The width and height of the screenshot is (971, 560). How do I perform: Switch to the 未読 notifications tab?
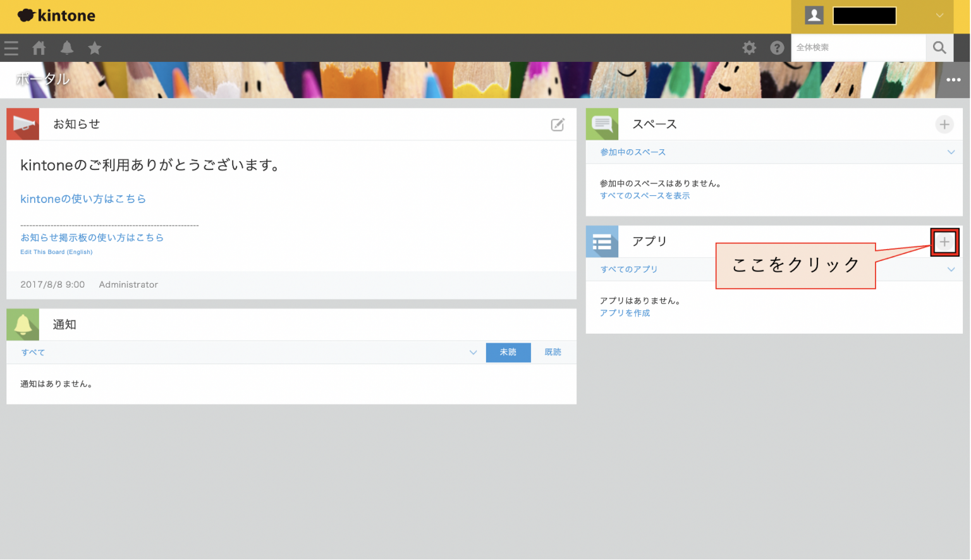pos(508,352)
